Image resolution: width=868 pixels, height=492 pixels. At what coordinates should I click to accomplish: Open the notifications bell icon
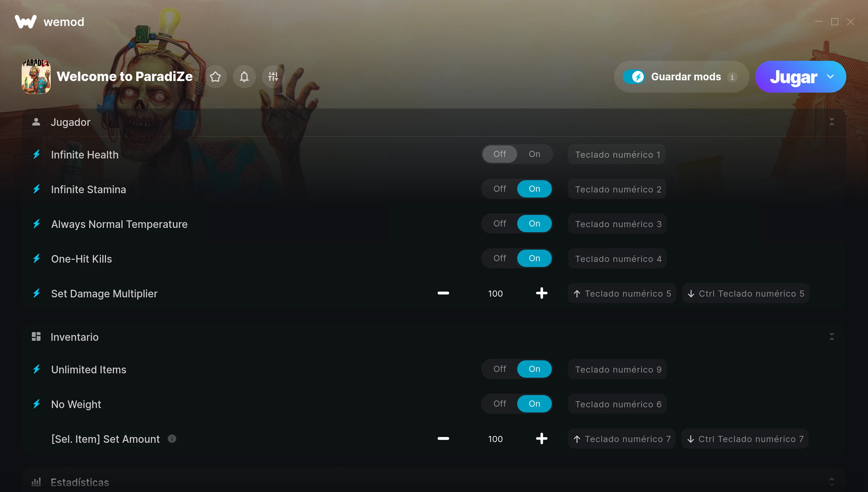[x=244, y=77]
